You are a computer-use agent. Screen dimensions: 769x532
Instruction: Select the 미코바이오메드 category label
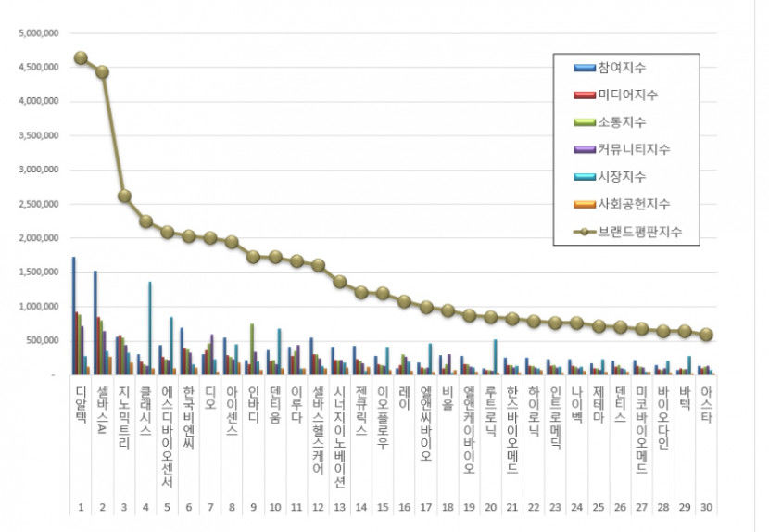click(641, 430)
